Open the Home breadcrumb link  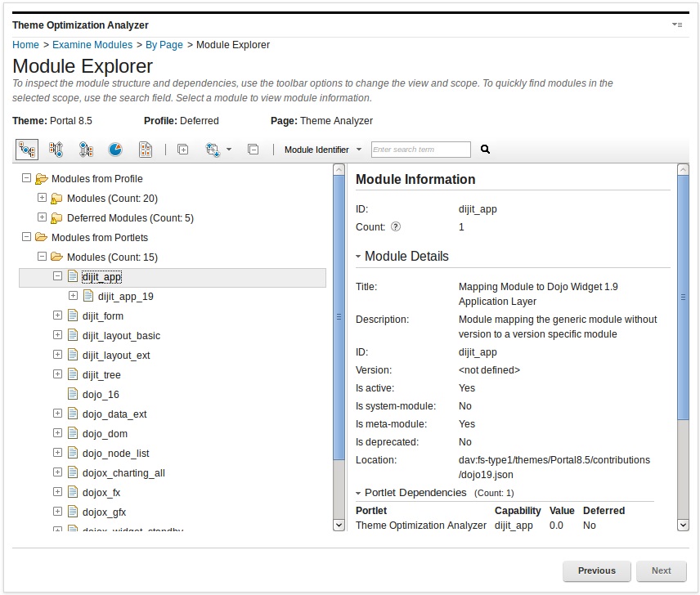point(25,45)
